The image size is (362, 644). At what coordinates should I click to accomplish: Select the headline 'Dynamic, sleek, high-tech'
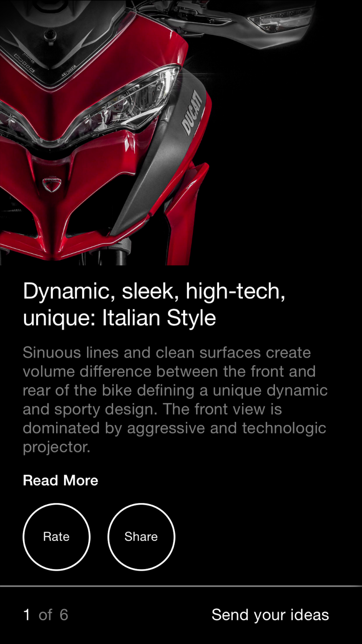(154, 292)
